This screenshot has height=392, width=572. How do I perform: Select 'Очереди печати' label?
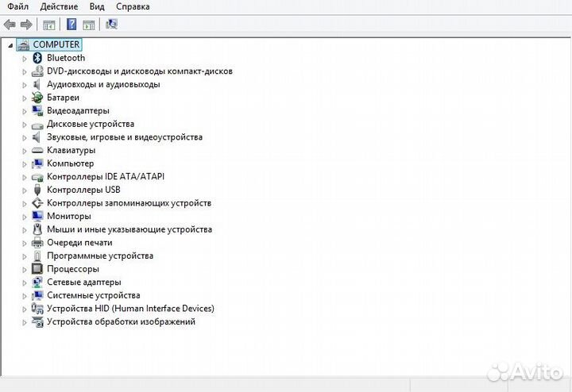(79, 243)
